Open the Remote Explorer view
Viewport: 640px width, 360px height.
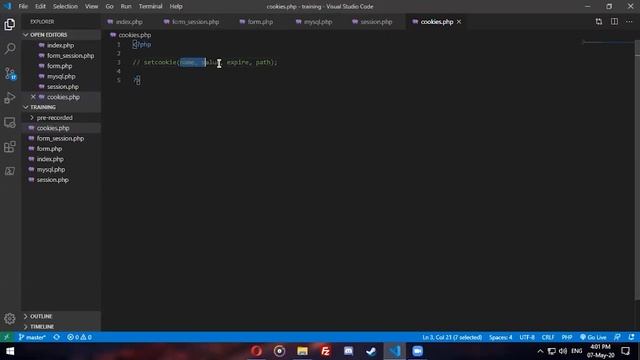pyautogui.click(x=10, y=122)
